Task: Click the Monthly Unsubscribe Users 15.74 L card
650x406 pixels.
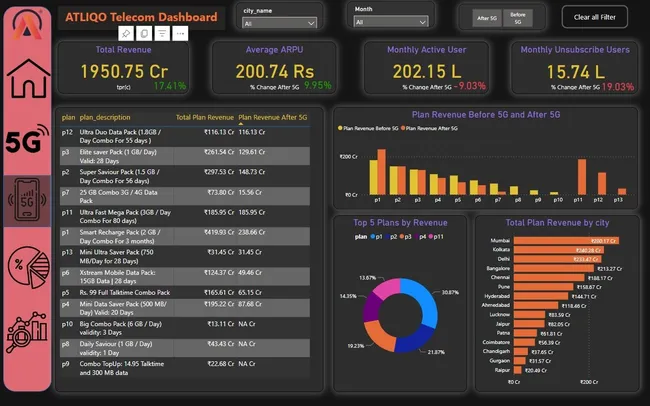Action: (x=575, y=68)
